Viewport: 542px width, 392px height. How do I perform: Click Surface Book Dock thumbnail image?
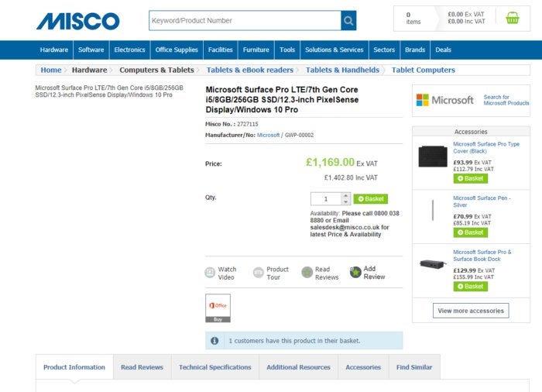[432, 264]
